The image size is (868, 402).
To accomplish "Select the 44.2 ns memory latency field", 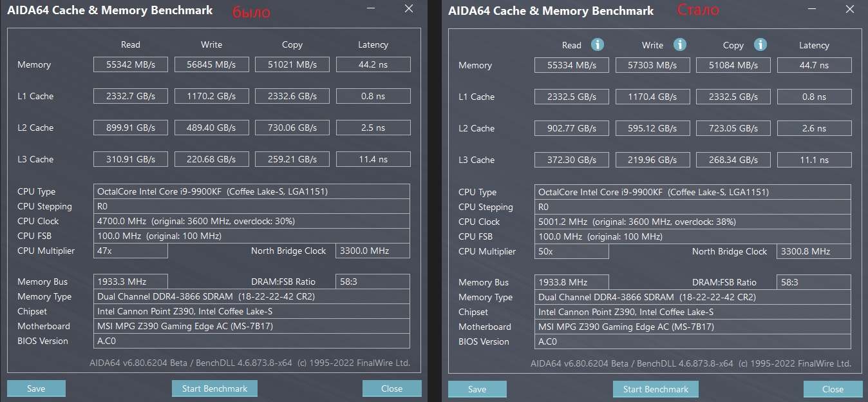I will [x=373, y=64].
